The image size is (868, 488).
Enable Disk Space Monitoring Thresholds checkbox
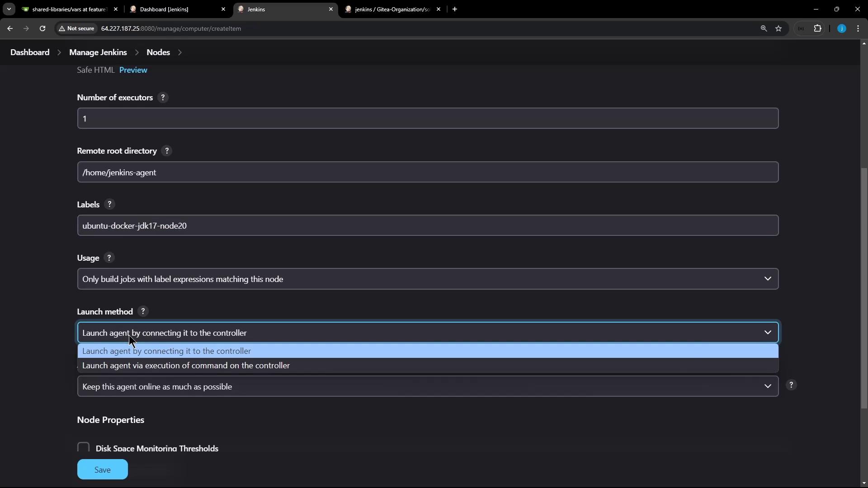tap(83, 447)
